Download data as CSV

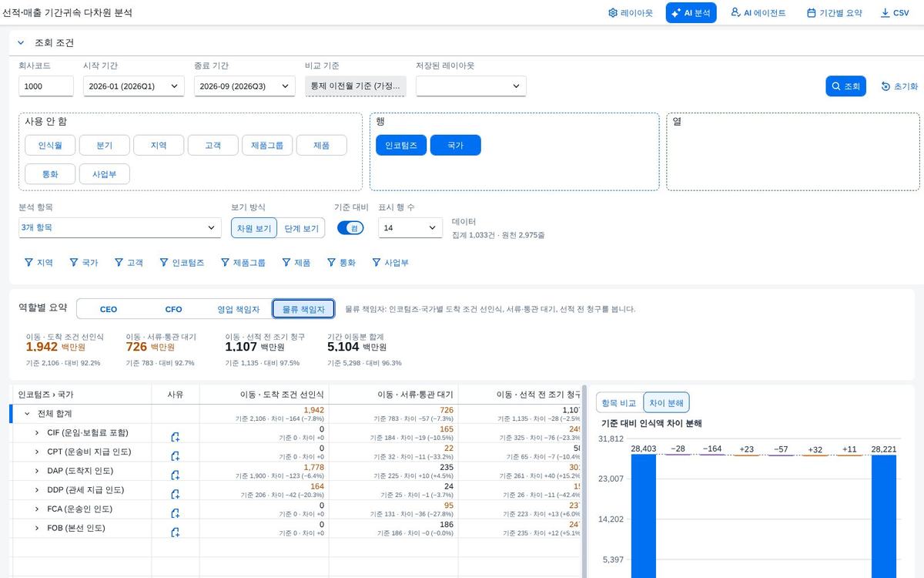point(895,13)
